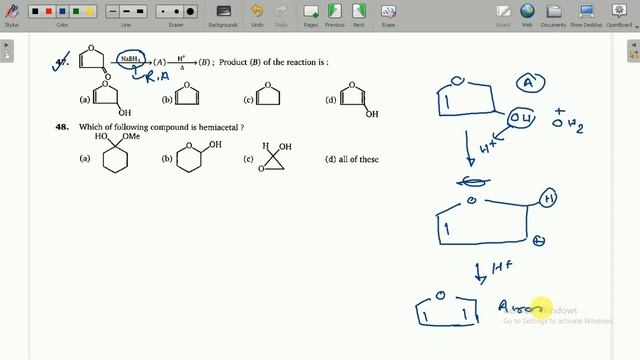Image resolution: width=640 pixels, height=360 pixels.
Task: Select the small eraser size
Action: (x=163, y=11)
